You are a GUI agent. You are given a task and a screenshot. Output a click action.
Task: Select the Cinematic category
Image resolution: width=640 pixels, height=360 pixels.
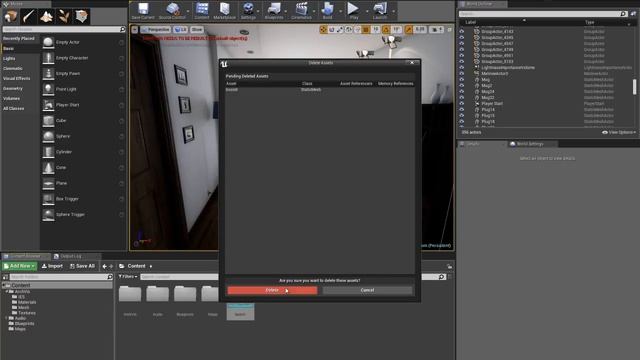click(x=20, y=68)
